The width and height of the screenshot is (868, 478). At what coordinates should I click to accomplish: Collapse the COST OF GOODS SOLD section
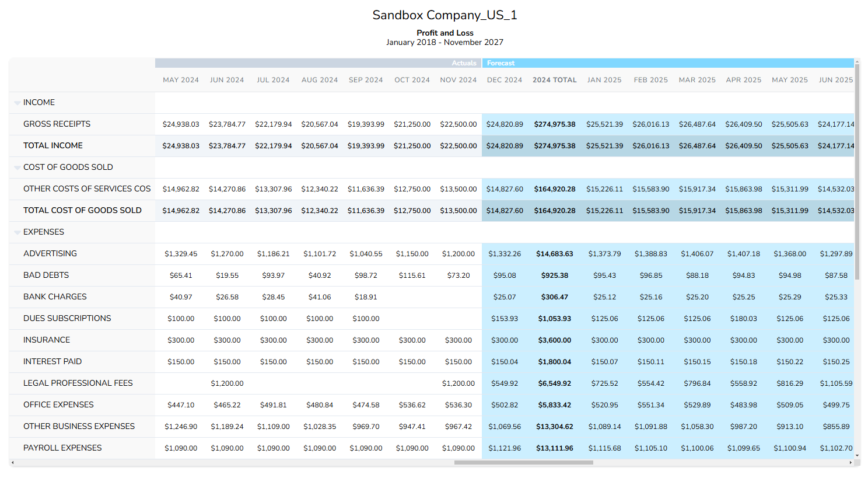click(17, 168)
